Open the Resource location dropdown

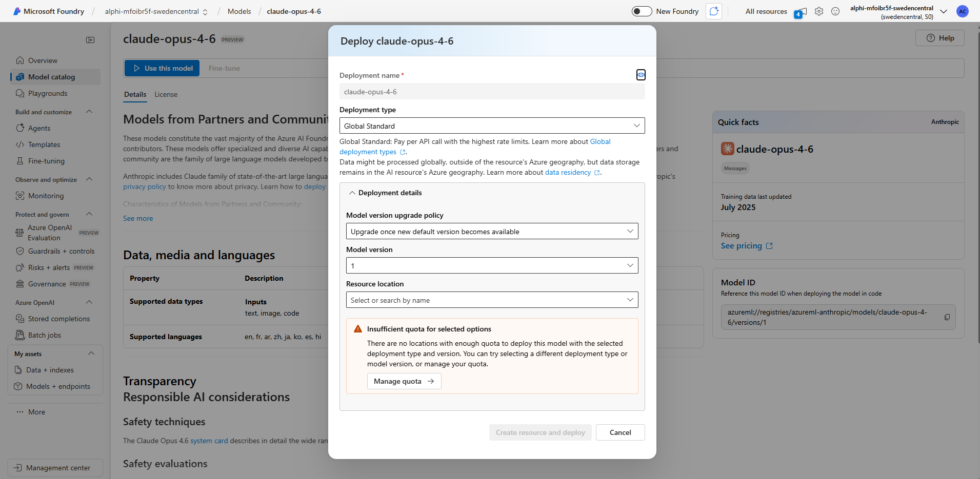click(492, 300)
